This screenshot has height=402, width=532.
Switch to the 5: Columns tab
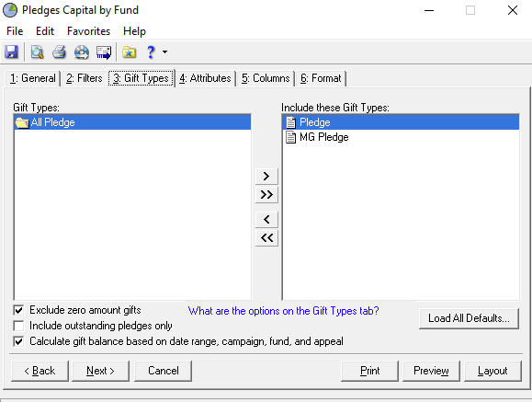(x=266, y=78)
